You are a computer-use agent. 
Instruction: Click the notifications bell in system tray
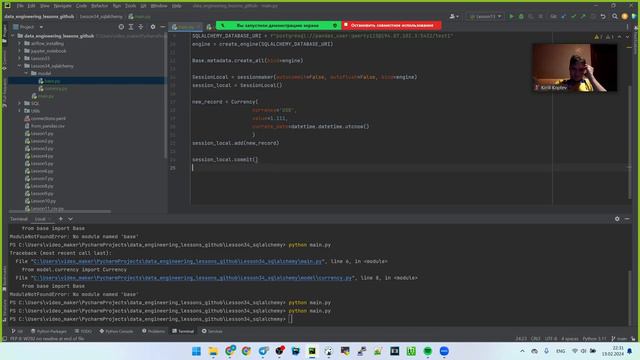[x=630, y=351]
